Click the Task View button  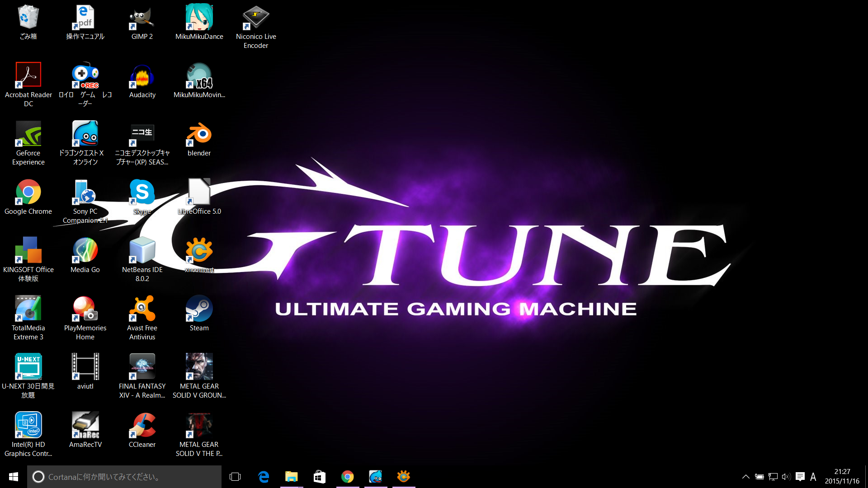point(235,477)
